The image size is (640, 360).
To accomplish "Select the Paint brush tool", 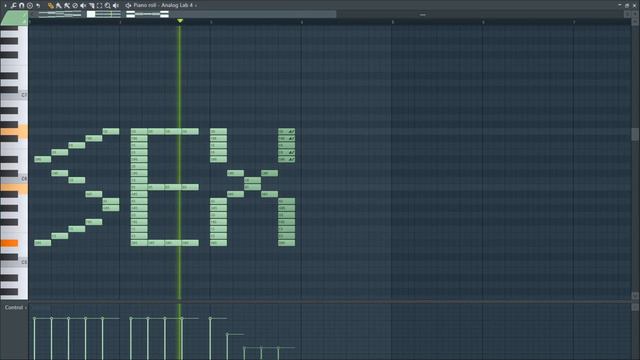I will click(59, 6).
